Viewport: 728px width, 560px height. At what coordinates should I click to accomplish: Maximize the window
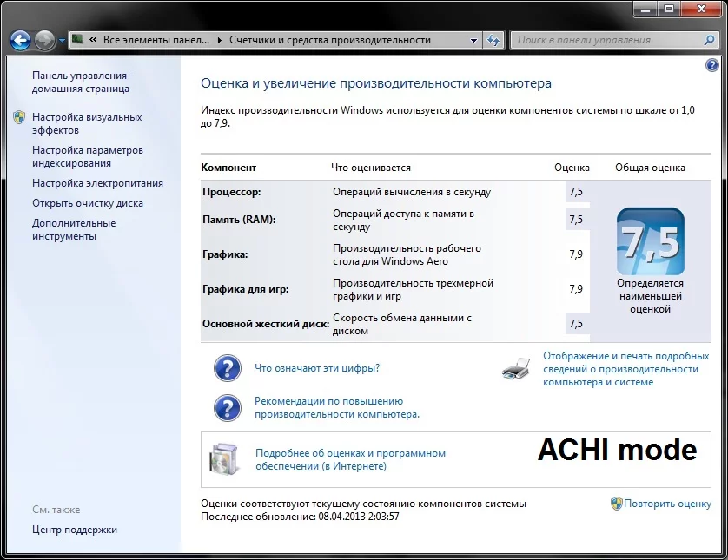(669, 9)
